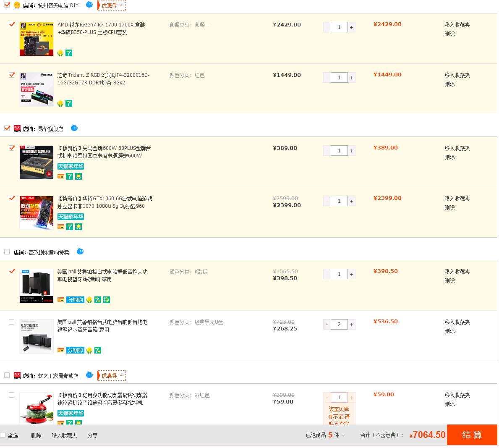Delete the 华硕GTX1060 graphics card item
The width and height of the screenshot is (499, 448).
[x=449, y=207]
